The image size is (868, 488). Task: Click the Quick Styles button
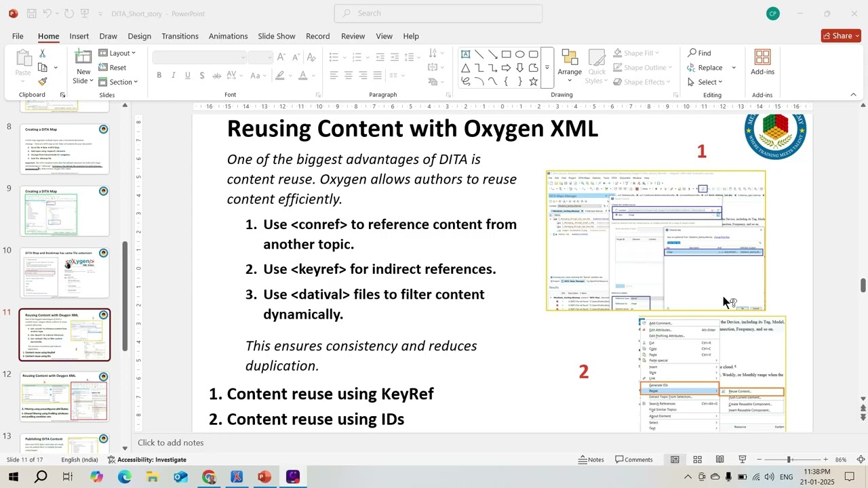pos(597,66)
